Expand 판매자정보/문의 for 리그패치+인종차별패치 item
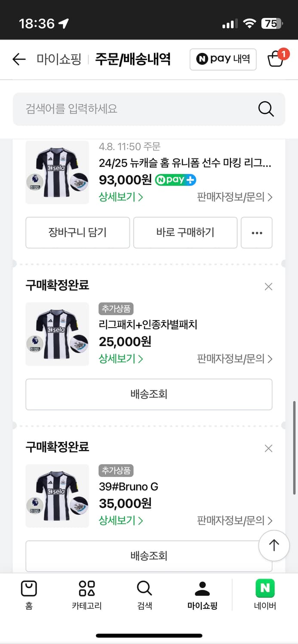Screen dimensions: 298x644 (x=234, y=359)
